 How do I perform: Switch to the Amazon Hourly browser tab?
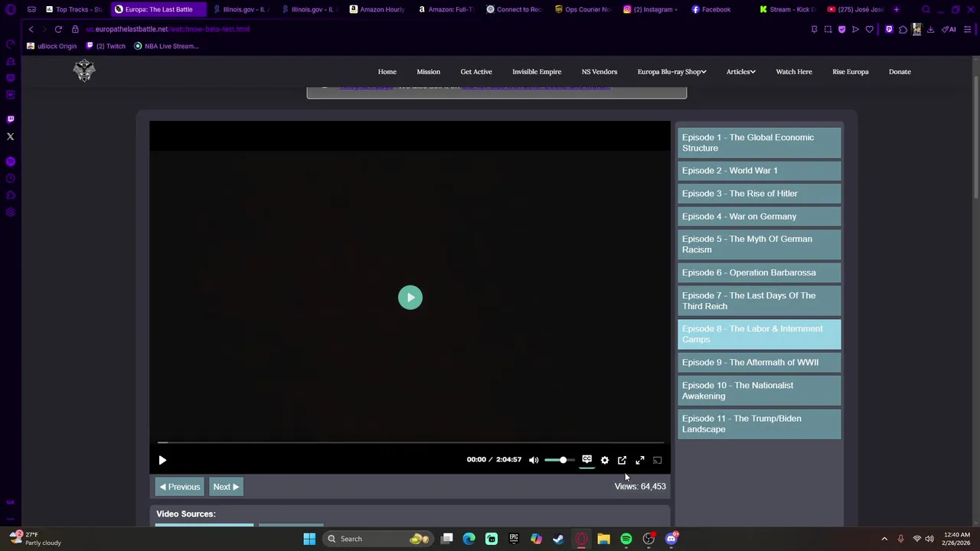coord(377,9)
